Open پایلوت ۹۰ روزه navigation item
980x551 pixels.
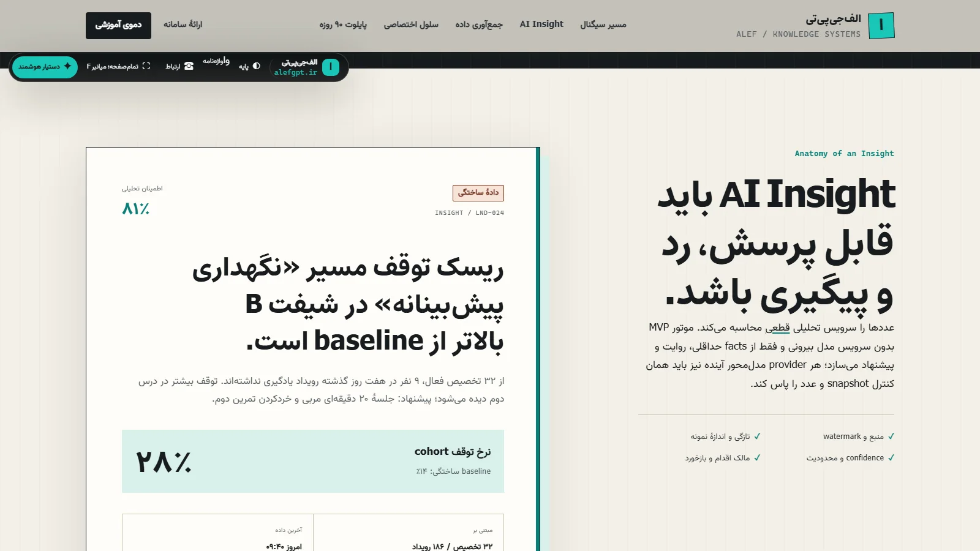point(343,24)
